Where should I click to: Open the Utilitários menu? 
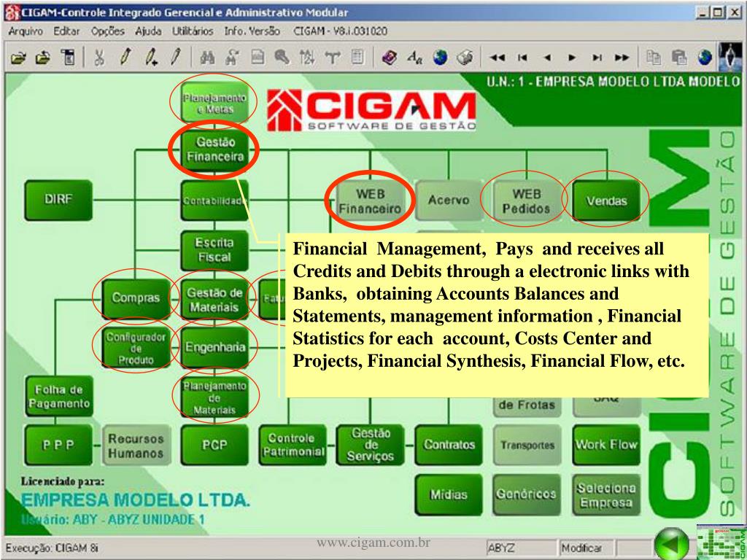(193, 31)
